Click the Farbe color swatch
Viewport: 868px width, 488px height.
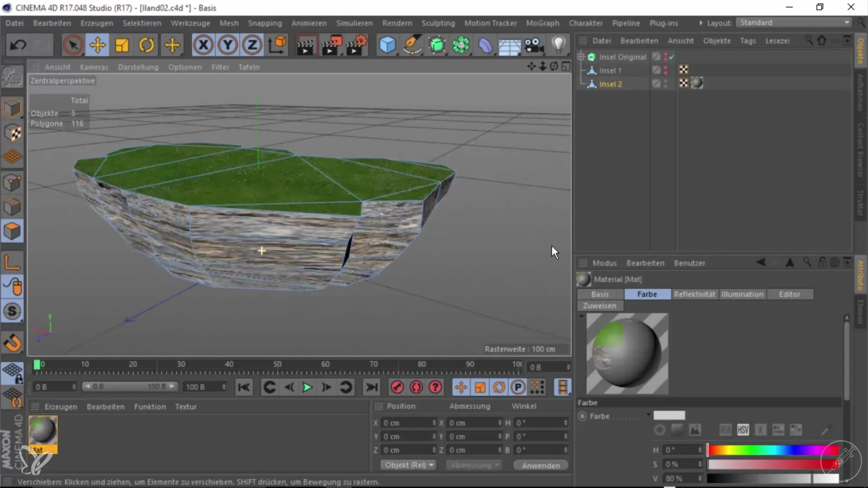pyautogui.click(x=669, y=415)
